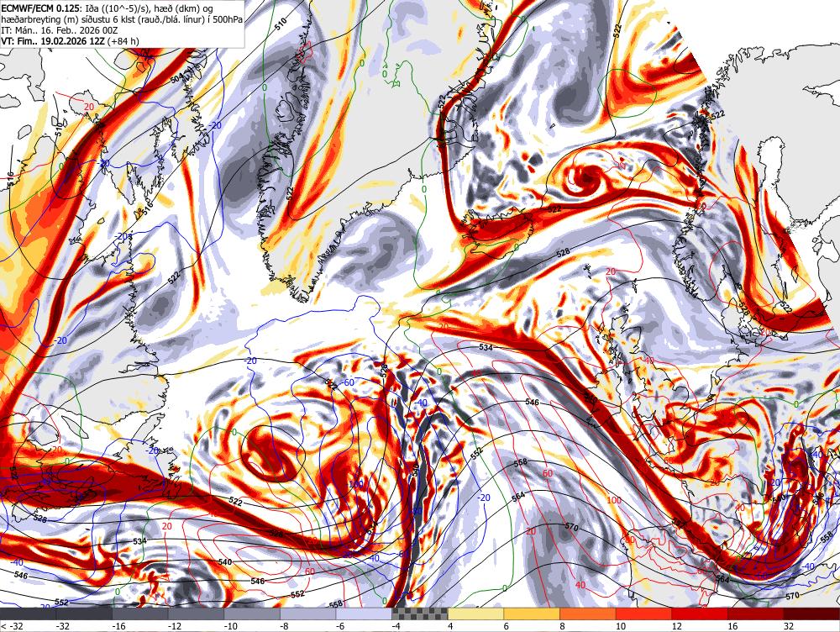Click the "6" legend scale label
840x632 pixels.
coord(507,626)
